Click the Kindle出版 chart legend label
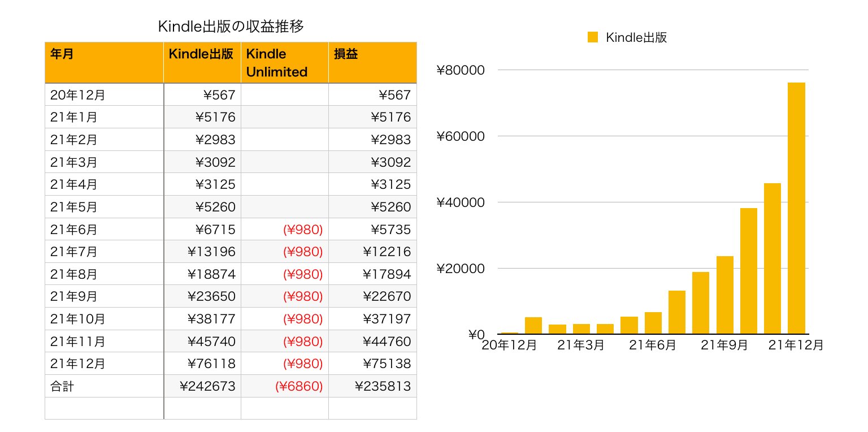868x432 pixels. [x=636, y=38]
